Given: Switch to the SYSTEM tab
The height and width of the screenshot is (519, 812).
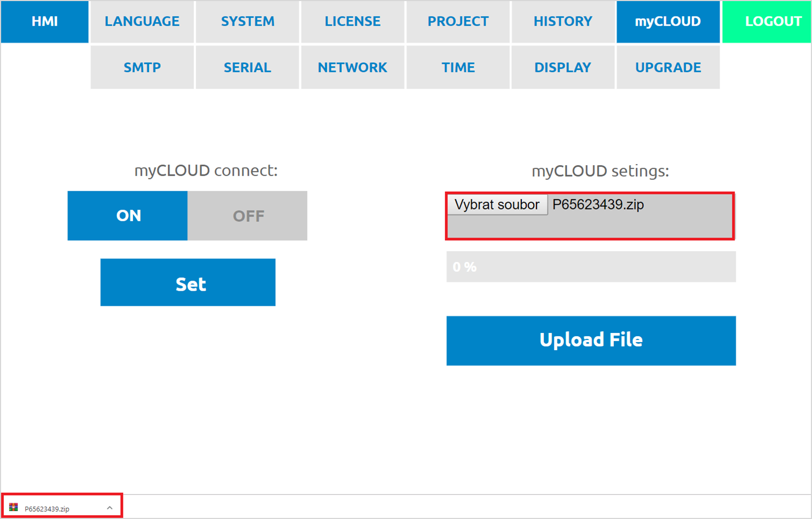Looking at the screenshot, I should pos(247,21).
